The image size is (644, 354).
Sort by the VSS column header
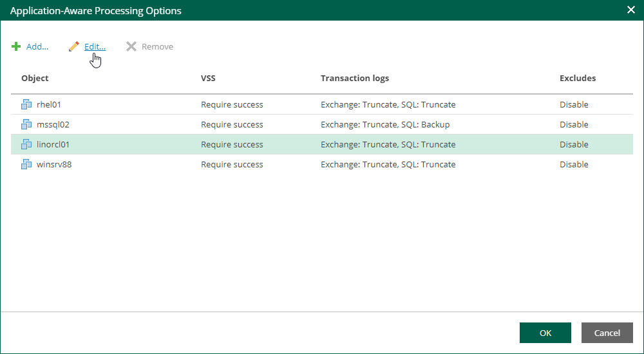(x=208, y=79)
